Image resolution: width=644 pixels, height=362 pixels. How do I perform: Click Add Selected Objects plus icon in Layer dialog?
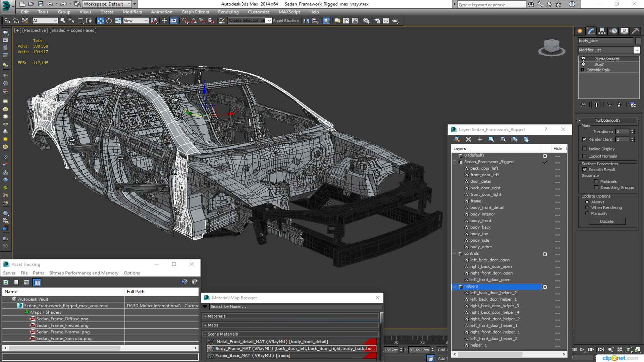pyautogui.click(x=480, y=139)
